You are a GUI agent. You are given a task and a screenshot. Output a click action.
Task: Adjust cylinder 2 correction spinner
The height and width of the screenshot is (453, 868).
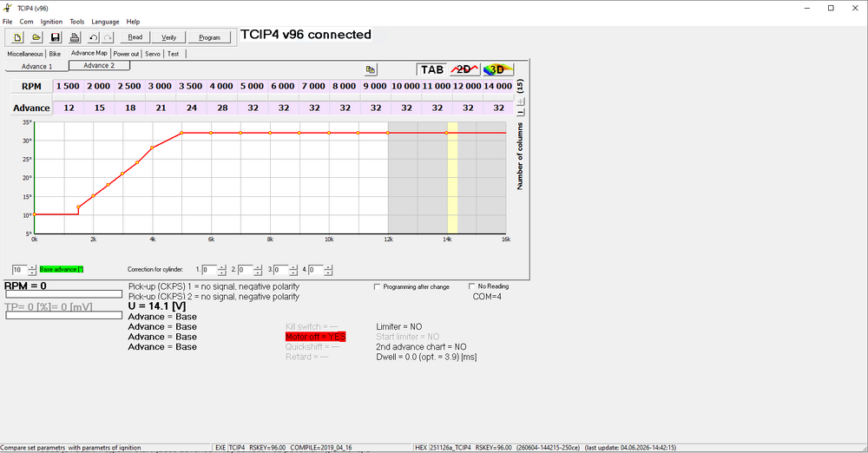pos(258,270)
